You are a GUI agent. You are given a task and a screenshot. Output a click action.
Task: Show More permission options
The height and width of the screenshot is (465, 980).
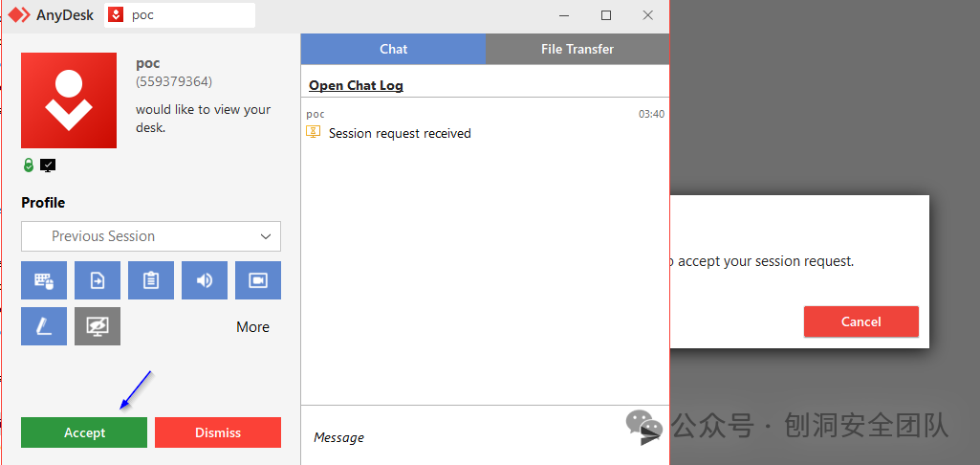[252, 326]
